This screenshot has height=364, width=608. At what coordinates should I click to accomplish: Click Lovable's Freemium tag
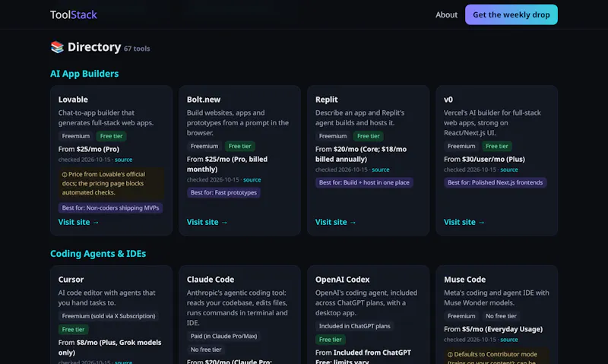(x=75, y=136)
